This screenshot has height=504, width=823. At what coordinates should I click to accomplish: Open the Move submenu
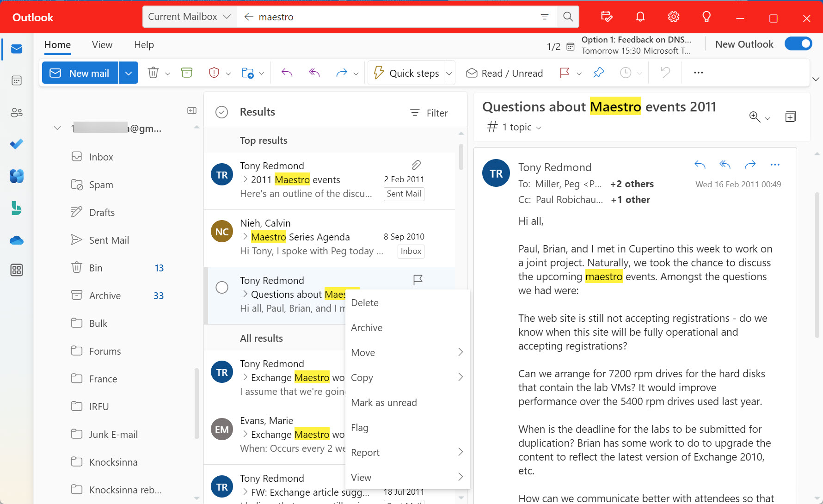tap(407, 353)
